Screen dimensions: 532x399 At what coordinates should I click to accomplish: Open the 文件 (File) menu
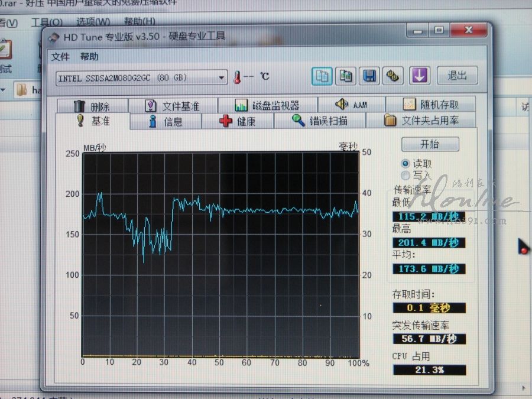pos(60,57)
